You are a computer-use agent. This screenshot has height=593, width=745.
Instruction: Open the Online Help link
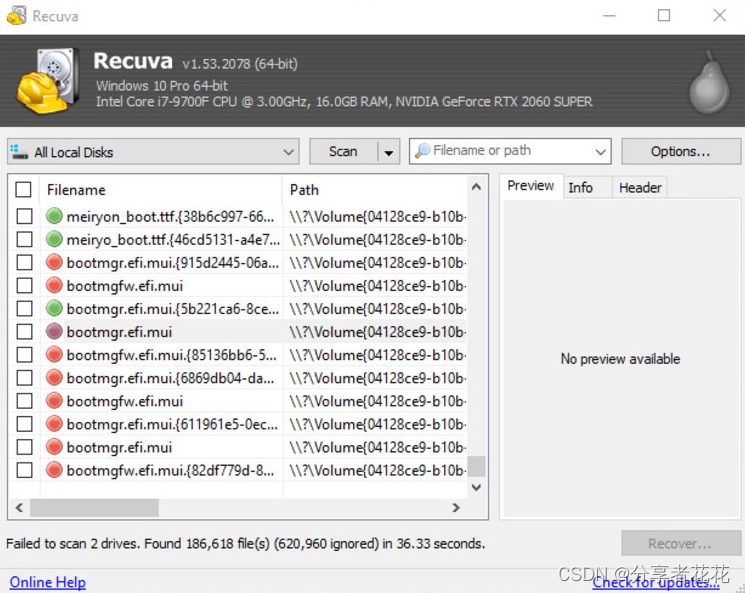click(48, 582)
